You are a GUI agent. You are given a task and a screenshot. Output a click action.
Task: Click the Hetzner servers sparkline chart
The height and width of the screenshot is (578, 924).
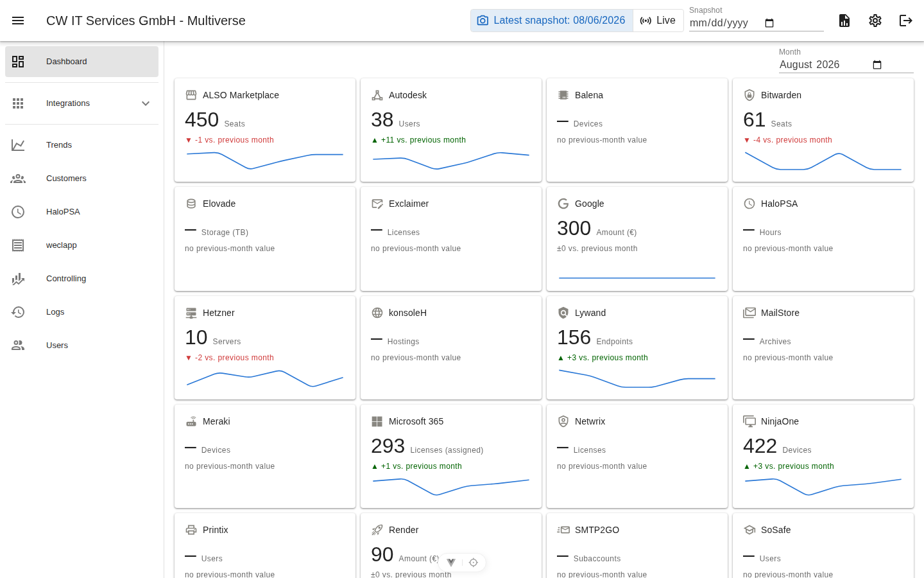[x=265, y=378]
